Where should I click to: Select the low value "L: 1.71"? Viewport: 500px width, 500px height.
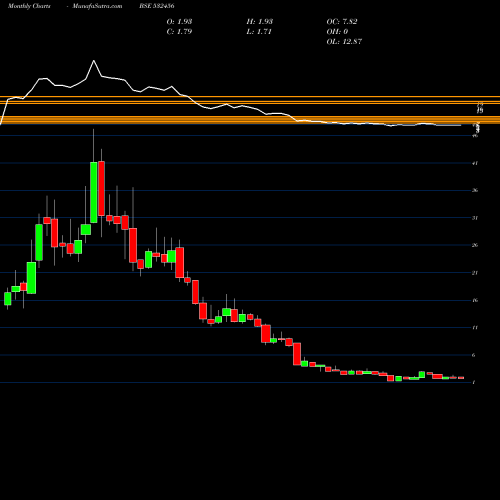259,32
